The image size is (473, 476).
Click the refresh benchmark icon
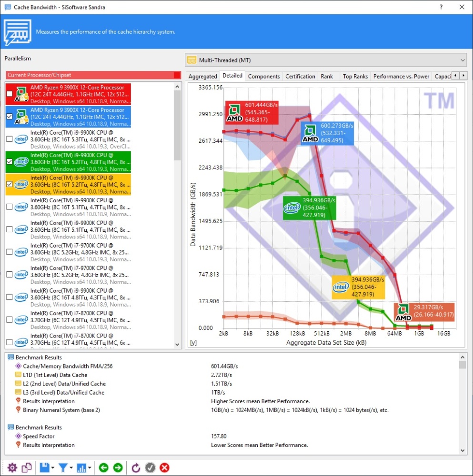click(136, 467)
